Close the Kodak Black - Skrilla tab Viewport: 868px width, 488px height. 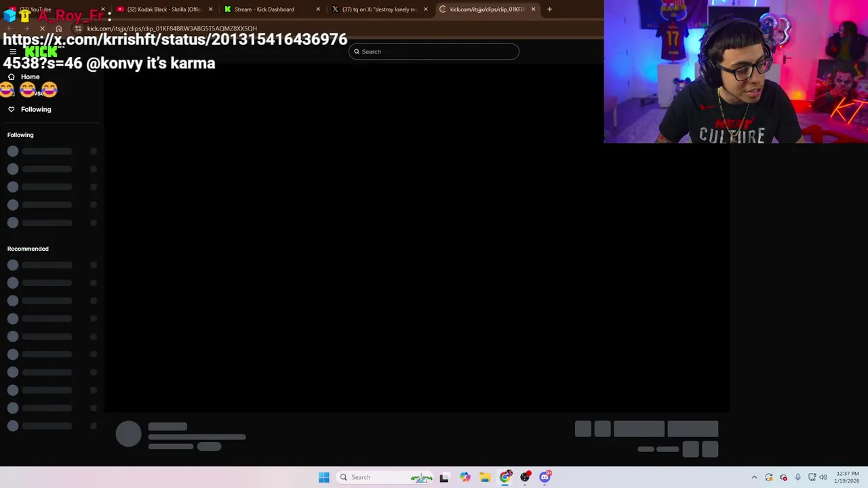210,9
